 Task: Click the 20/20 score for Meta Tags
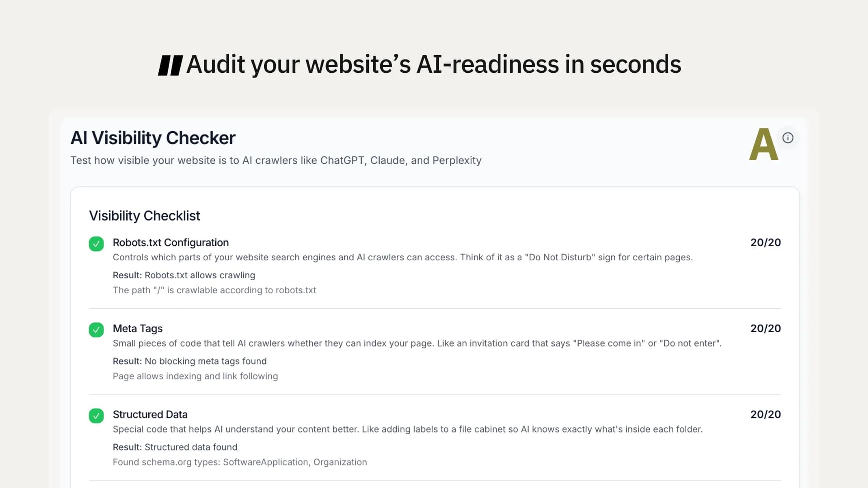tap(765, 328)
